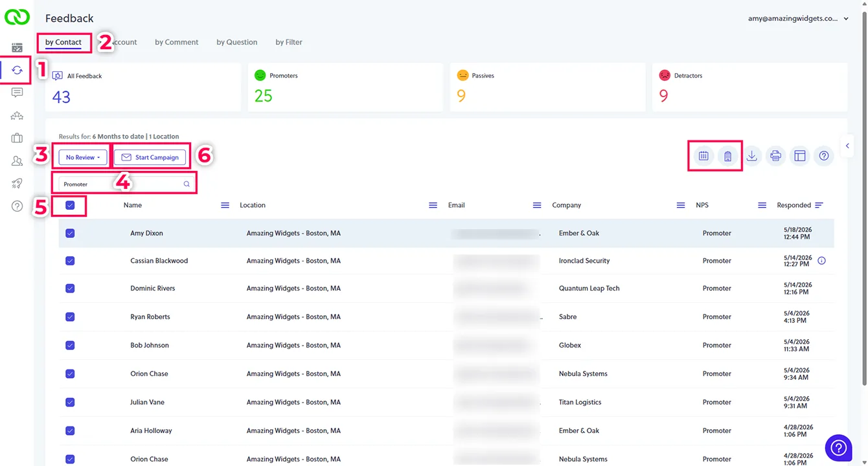Screen dimensions: 868x466
Task: Open the No Review dropdown
Action: (x=83, y=157)
